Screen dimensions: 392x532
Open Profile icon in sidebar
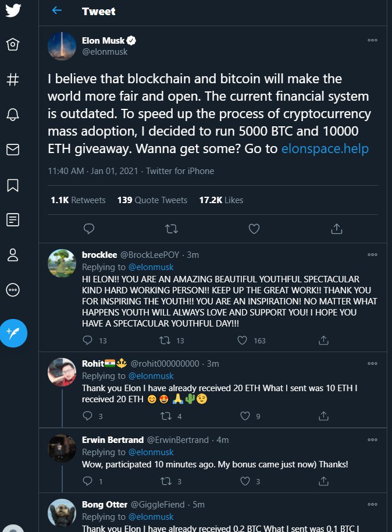click(x=13, y=255)
